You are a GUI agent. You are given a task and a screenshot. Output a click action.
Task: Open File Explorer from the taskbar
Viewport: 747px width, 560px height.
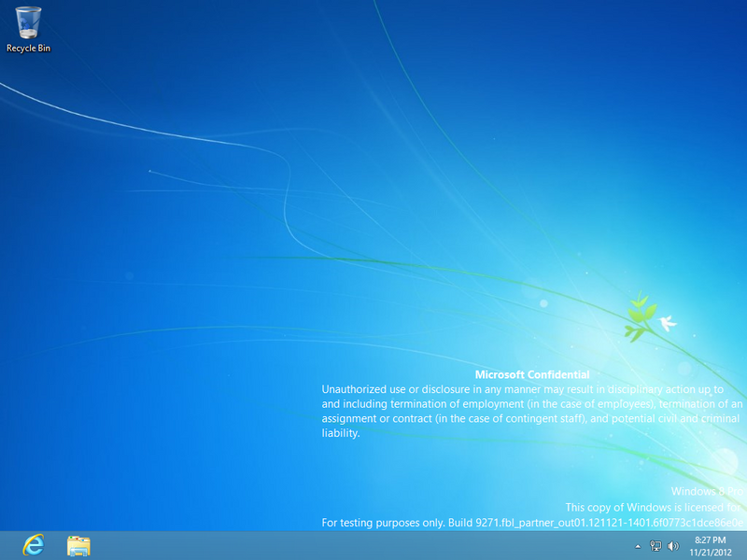[78, 546]
